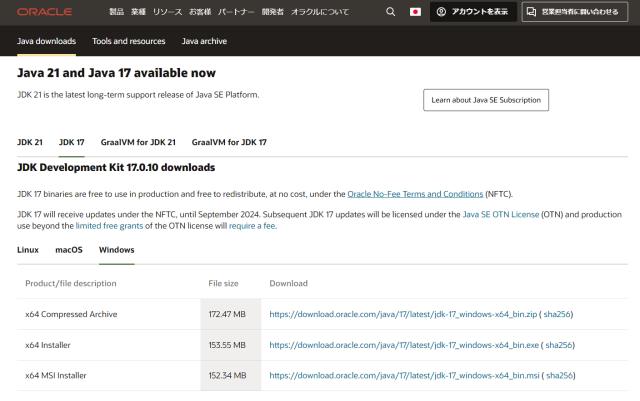Download jdk-17_windows-x64_bin.zip link
This screenshot has width=640, height=401.
point(403,314)
